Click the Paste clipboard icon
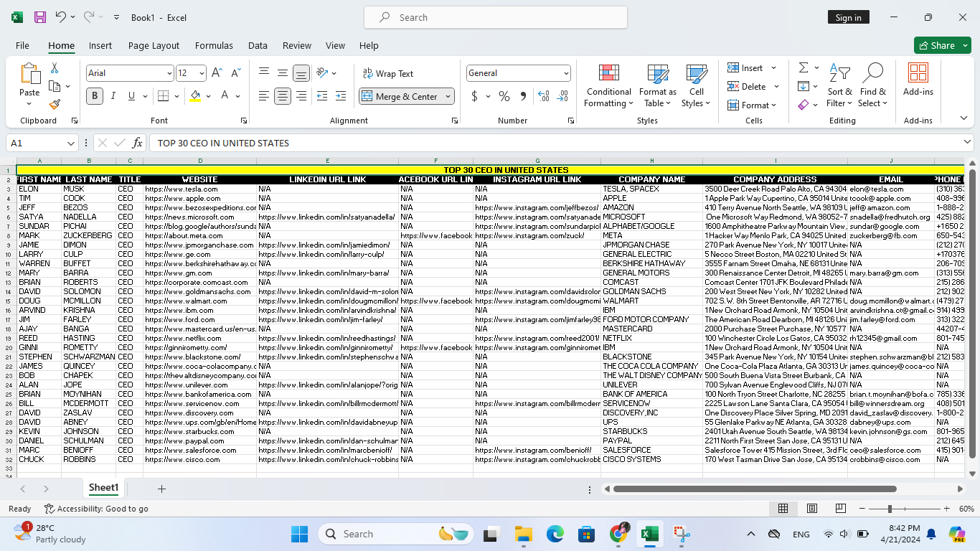Viewport: 980px width, 551px height. click(29, 75)
